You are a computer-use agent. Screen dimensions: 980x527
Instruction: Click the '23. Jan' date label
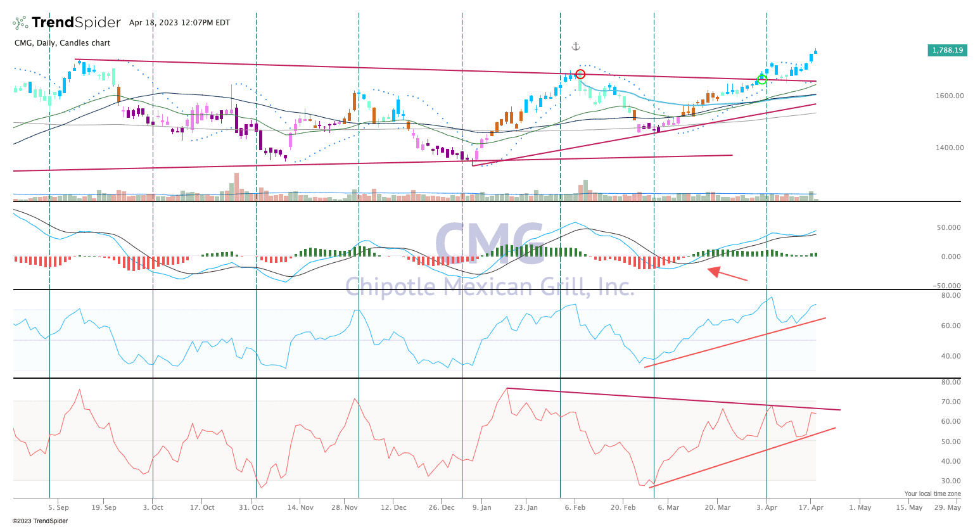[x=526, y=507]
